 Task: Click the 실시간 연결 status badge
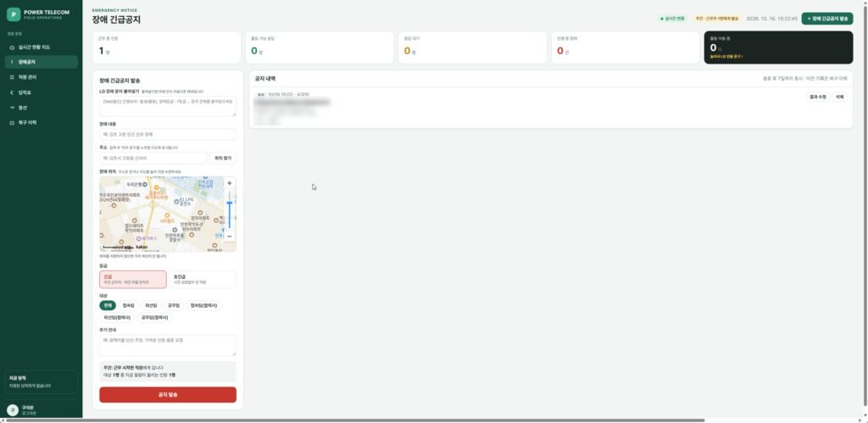click(672, 19)
